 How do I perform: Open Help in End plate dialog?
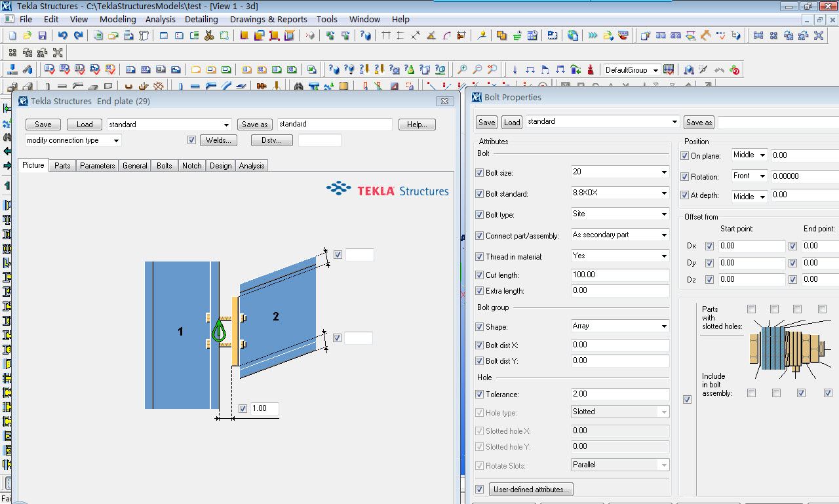pyautogui.click(x=417, y=125)
